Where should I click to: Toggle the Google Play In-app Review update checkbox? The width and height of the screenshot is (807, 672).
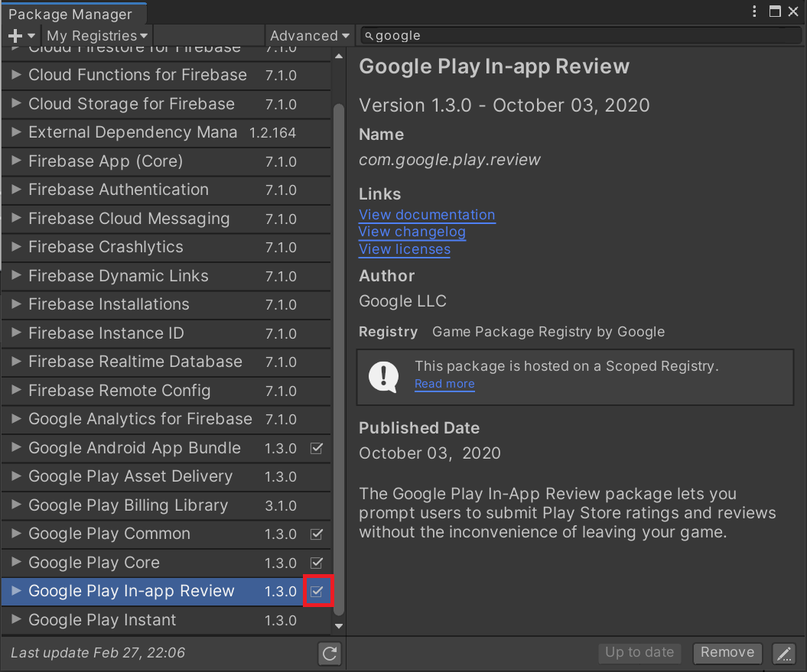click(x=317, y=591)
